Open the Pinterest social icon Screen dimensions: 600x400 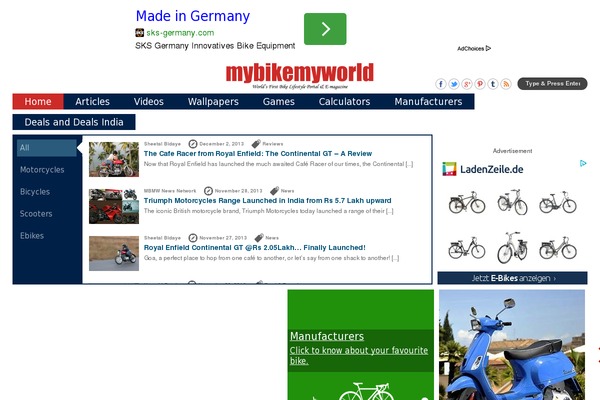tap(480, 84)
